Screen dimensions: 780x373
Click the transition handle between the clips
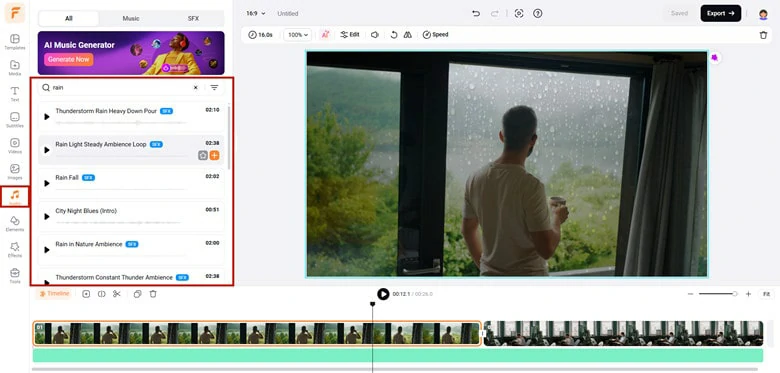(483, 333)
